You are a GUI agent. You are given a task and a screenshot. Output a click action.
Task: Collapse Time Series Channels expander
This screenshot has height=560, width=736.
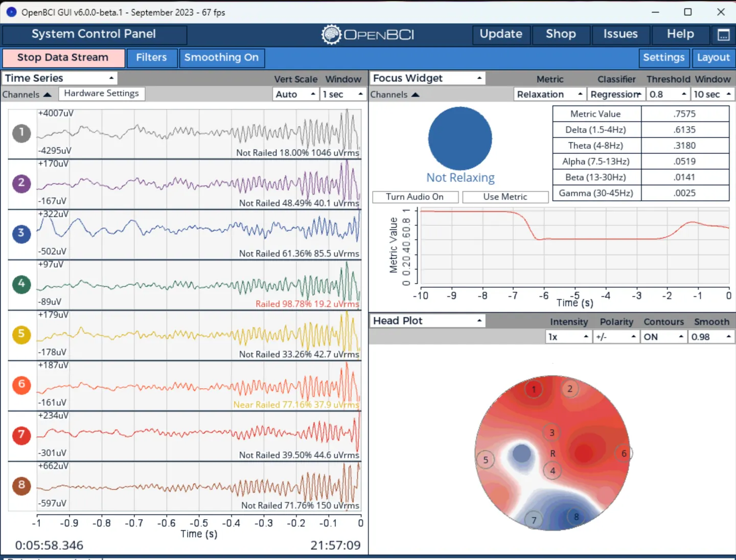[x=27, y=95]
